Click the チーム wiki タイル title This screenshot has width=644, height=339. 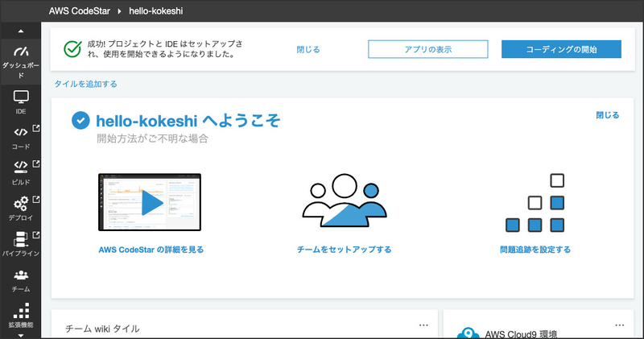click(102, 329)
